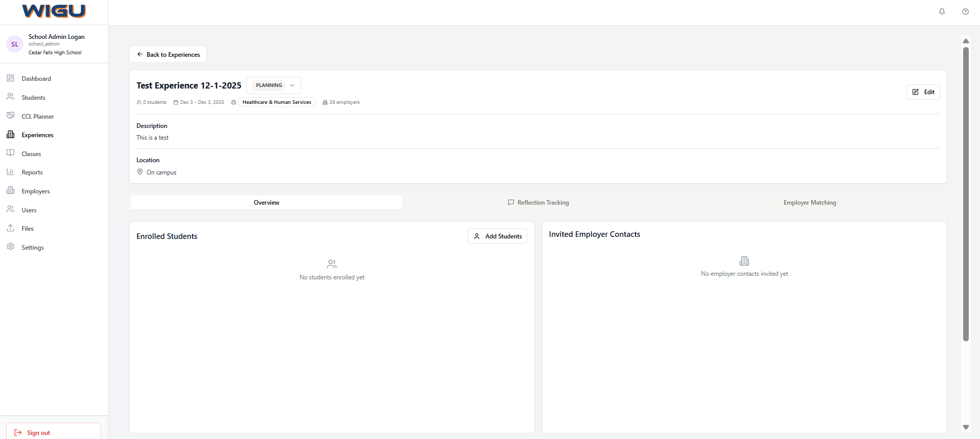This screenshot has width=980, height=439.
Task: Click the notifications bell icon
Action: click(942, 12)
